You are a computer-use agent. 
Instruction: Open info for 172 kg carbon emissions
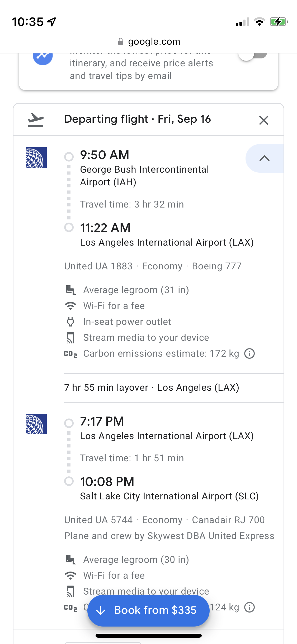pyautogui.click(x=249, y=353)
